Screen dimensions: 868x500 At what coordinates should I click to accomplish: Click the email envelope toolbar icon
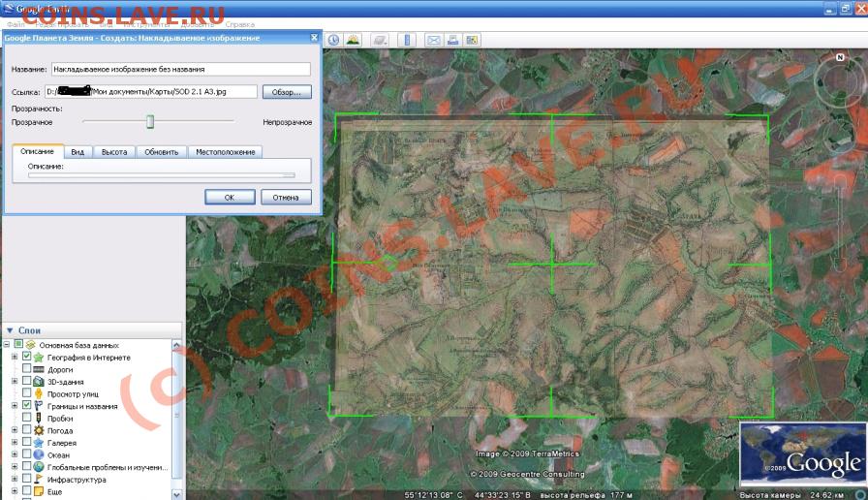(434, 40)
